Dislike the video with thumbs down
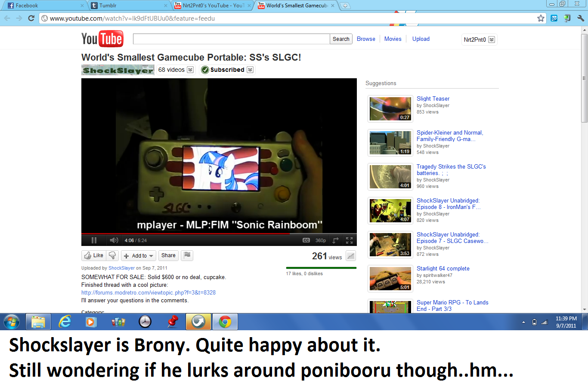The width and height of the screenshot is (588, 387). [112, 255]
